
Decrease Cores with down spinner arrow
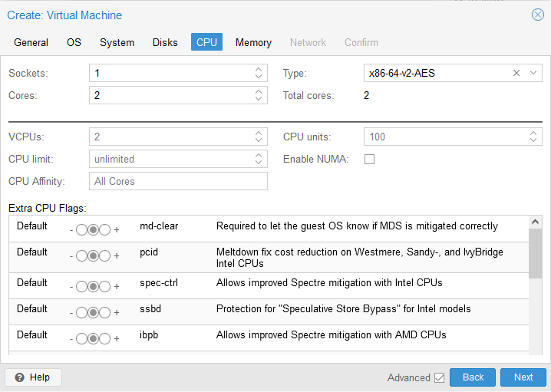(x=259, y=98)
